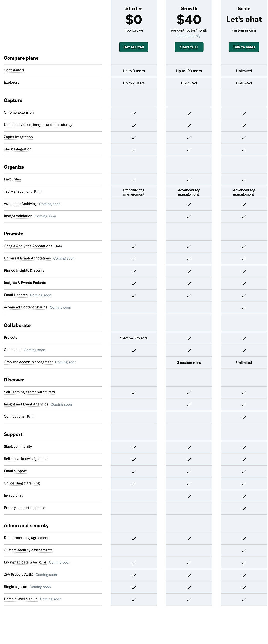Click the Growth checkmark for Automatic Archiving
This screenshot has width=268, height=644.
click(x=189, y=204)
